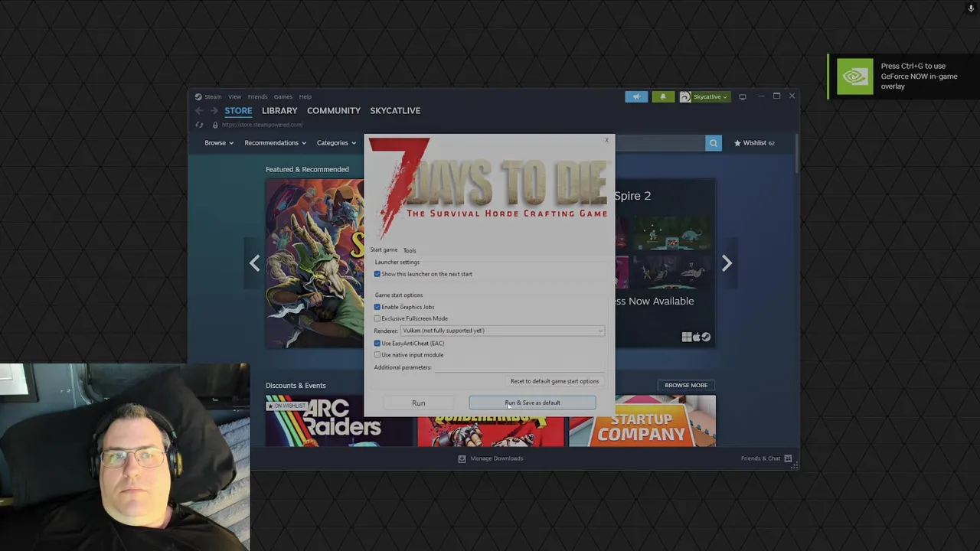
Task: Click the featured game artwork on the left
Action: (315, 263)
